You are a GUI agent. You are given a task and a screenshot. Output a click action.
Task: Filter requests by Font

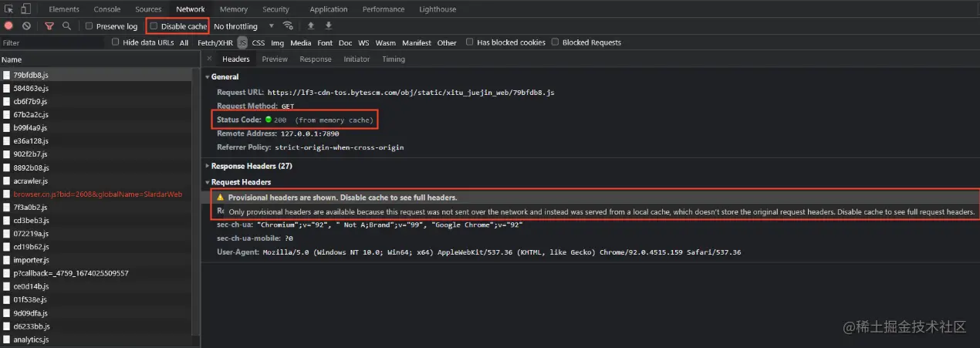tap(325, 42)
